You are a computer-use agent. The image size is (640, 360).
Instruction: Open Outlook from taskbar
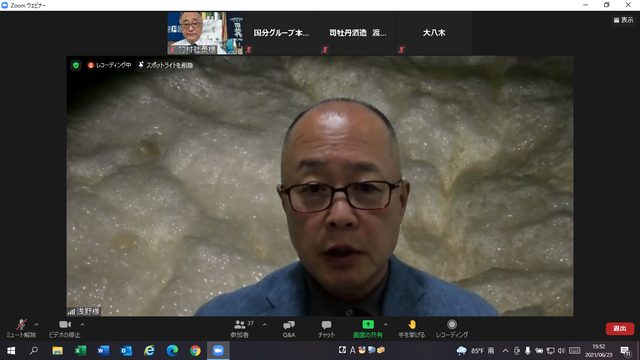tap(126, 351)
